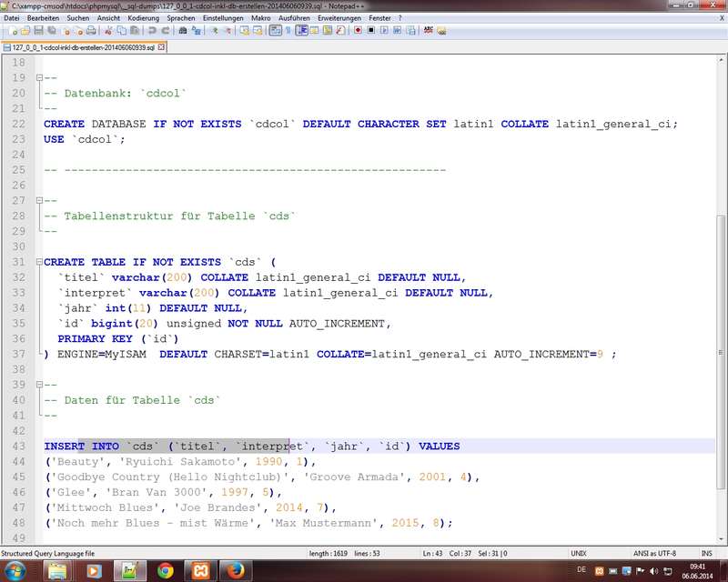
Task: Collapse the comment fold at line 19
Action: pyautogui.click(x=38, y=77)
